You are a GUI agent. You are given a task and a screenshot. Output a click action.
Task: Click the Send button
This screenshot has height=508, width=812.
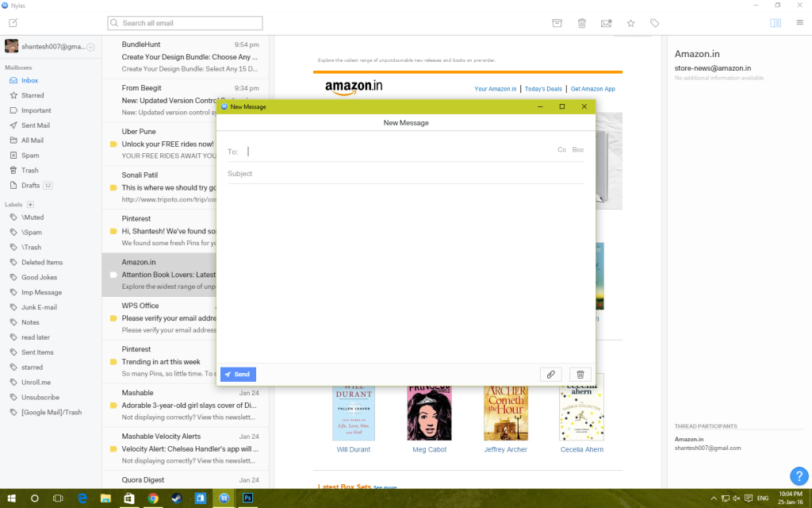point(238,375)
